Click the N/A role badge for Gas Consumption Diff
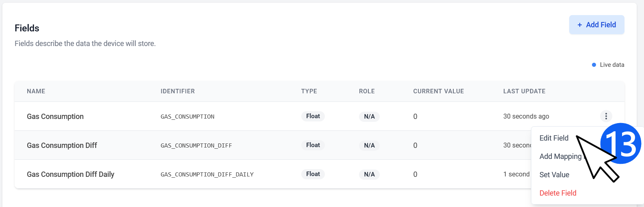This screenshot has height=207, width=644. [x=369, y=145]
